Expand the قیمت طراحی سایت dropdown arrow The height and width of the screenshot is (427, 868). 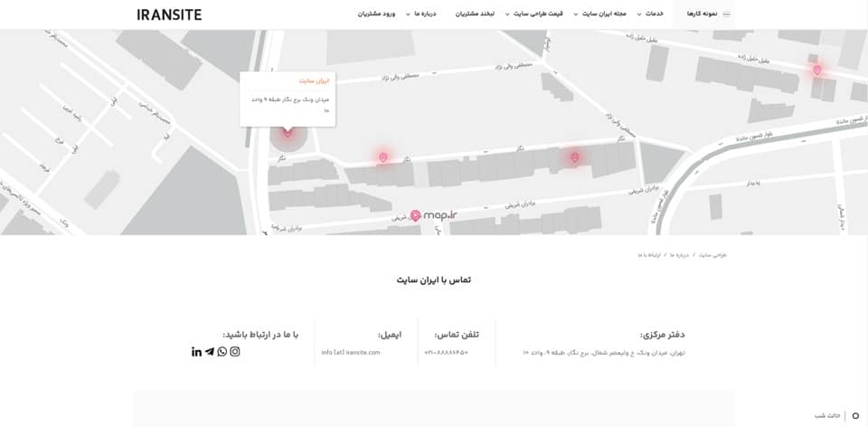coord(507,15)
